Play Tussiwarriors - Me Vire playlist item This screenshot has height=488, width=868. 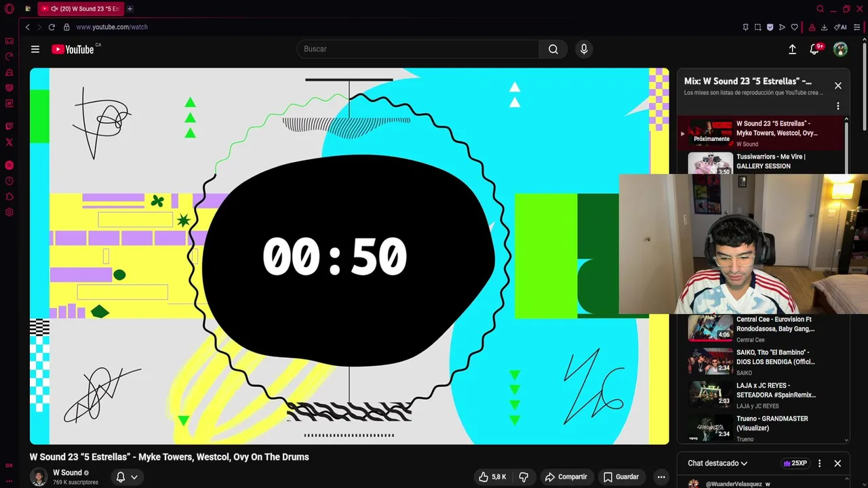(x=761, y=163)
